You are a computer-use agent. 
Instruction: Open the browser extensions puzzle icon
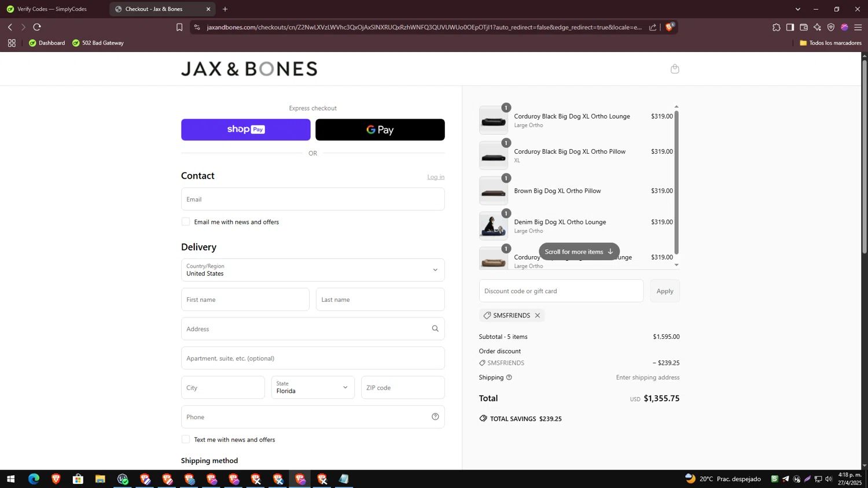777,27
